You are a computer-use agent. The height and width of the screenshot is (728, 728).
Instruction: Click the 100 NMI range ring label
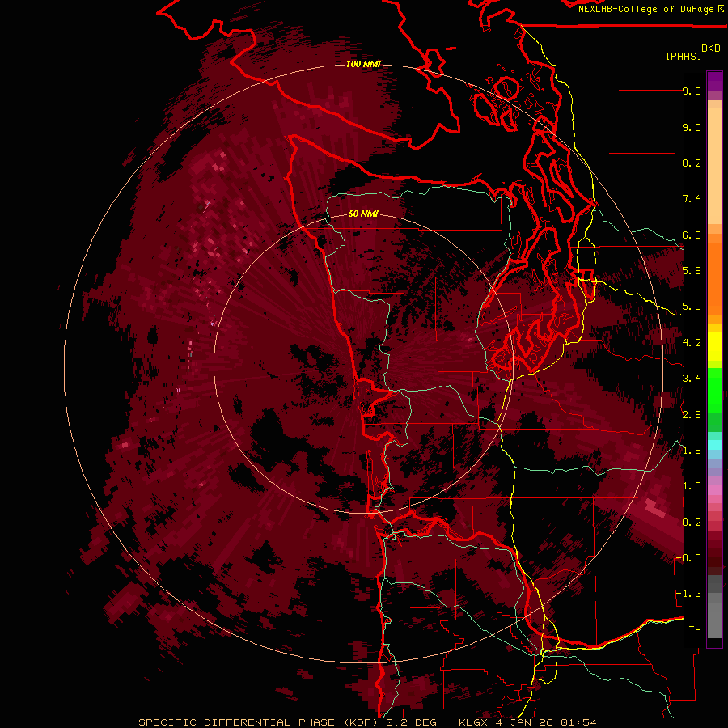pos(363,64)
